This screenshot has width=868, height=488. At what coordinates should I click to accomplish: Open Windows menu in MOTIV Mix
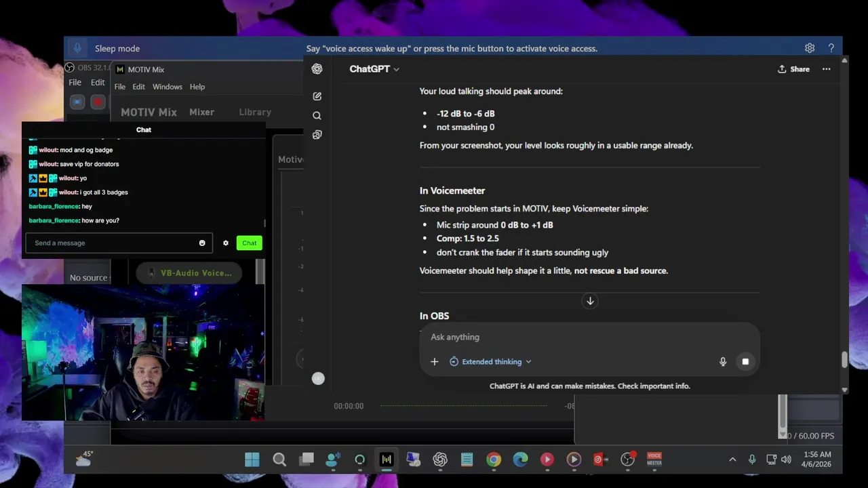(x=167, y=87)
